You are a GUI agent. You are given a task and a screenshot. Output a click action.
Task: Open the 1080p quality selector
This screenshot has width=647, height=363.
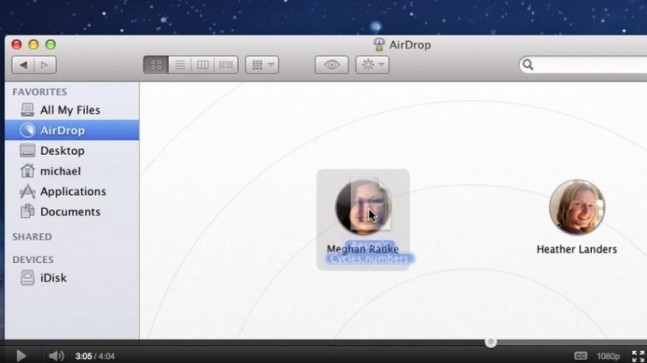point(608,356)
